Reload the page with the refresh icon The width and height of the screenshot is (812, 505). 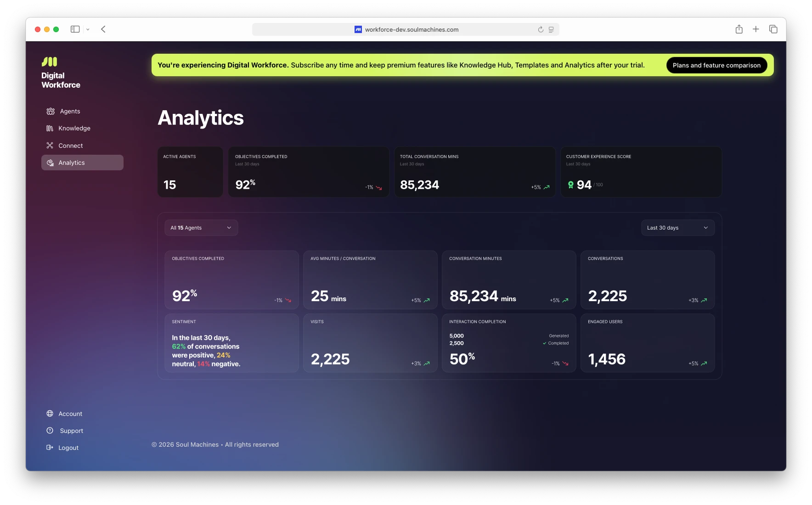541,29
